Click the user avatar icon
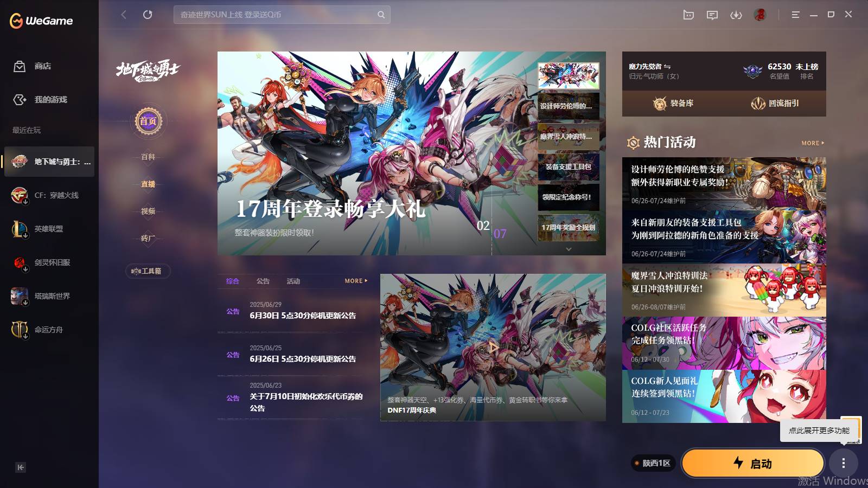The height and width of the screenshot is (488, 868). 759,15
